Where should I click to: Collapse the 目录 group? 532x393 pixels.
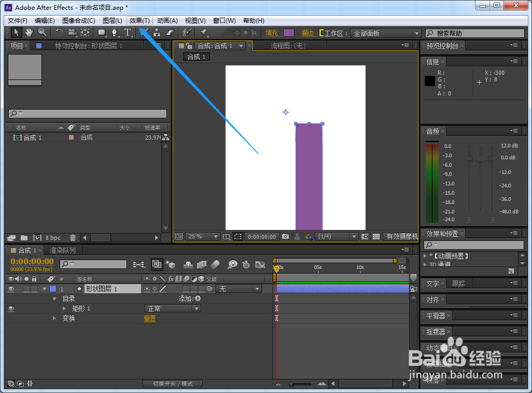tap(54, 299)
